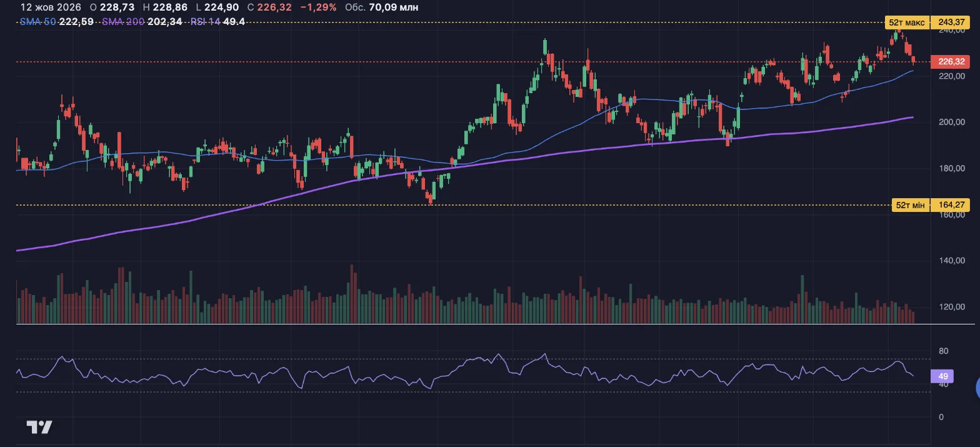Click the -1,29% change value

point(318,8)
